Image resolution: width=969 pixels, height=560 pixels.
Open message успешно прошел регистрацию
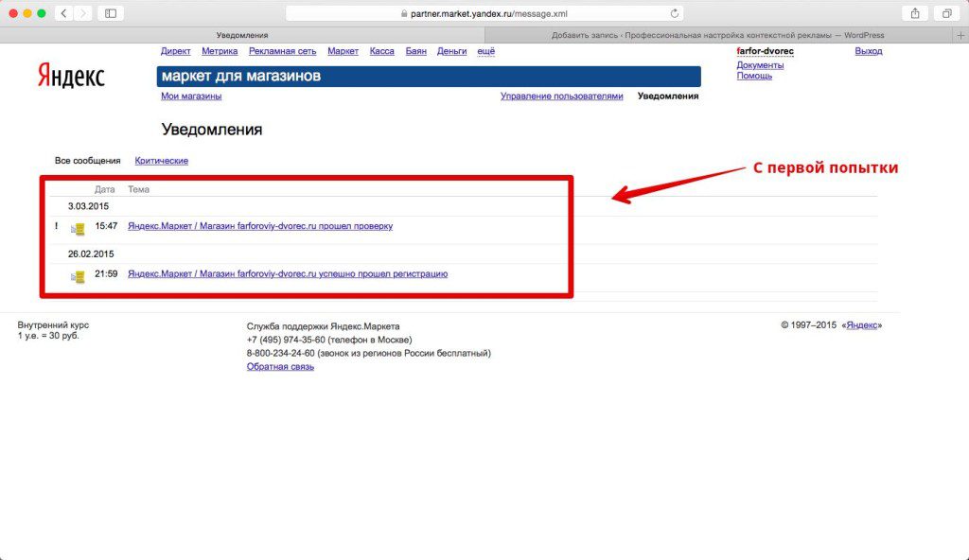pos(288,273)
